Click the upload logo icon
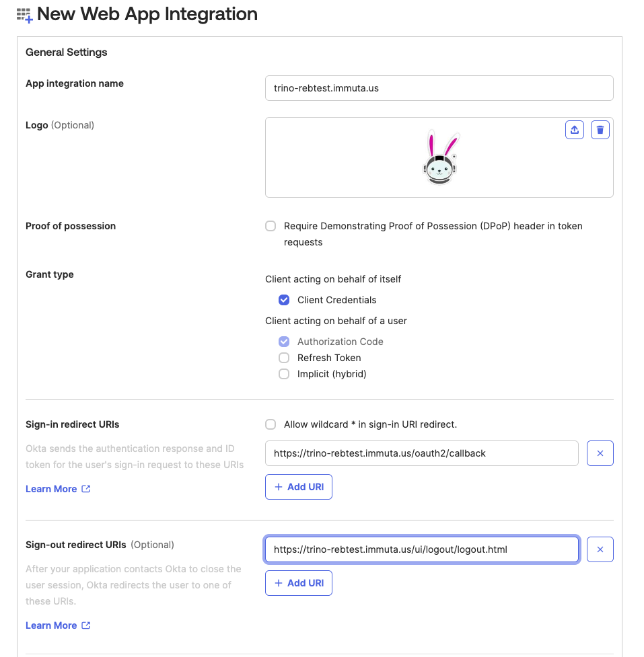 575,130
